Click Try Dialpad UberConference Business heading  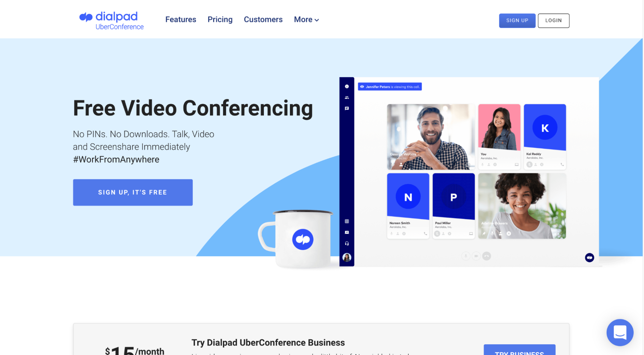268,342
